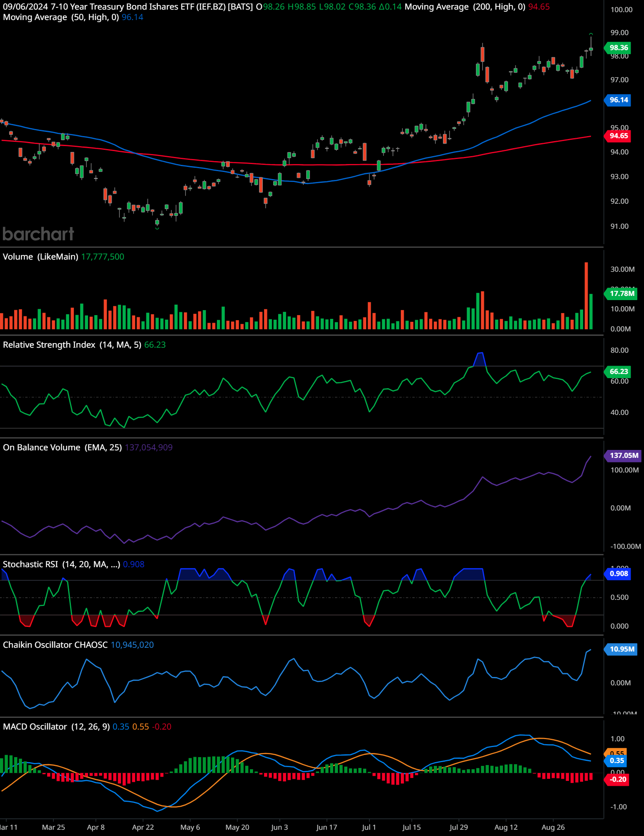Click the volume value '17,777,500'

103,257
